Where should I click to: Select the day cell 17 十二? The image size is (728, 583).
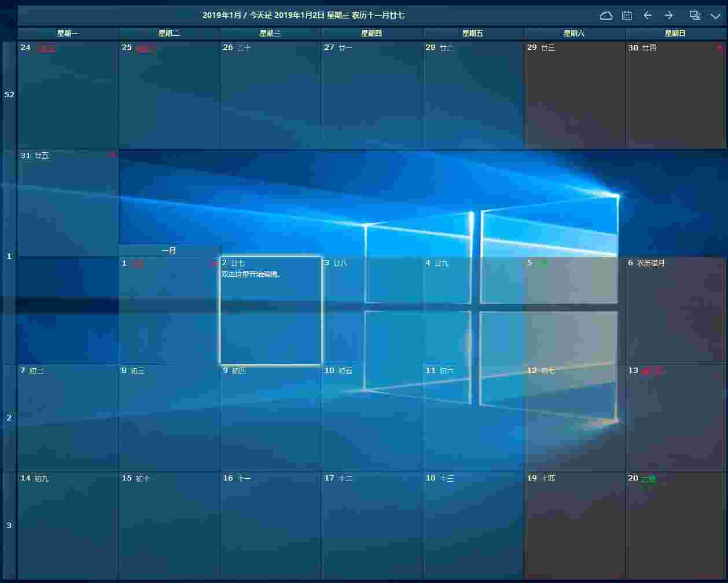(x=372, y=526)
